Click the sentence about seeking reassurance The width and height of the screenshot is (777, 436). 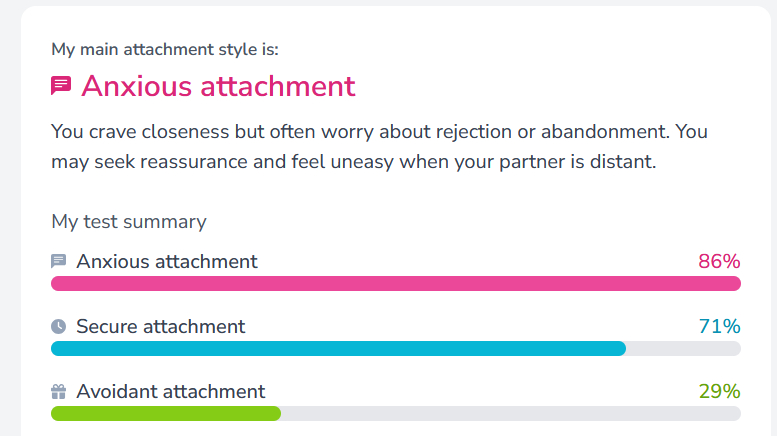[x=353, y=162]
